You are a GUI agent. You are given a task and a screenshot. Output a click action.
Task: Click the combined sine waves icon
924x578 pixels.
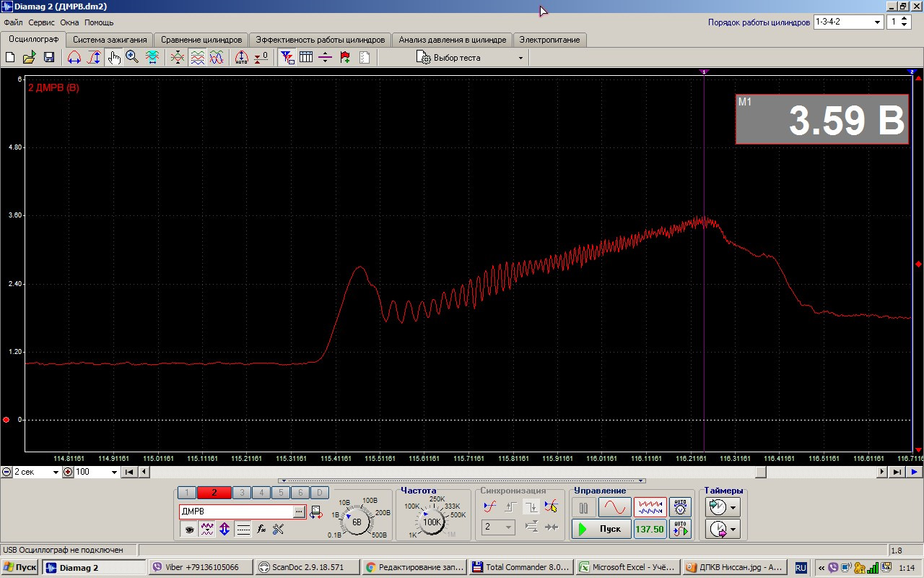coord(217,57)
